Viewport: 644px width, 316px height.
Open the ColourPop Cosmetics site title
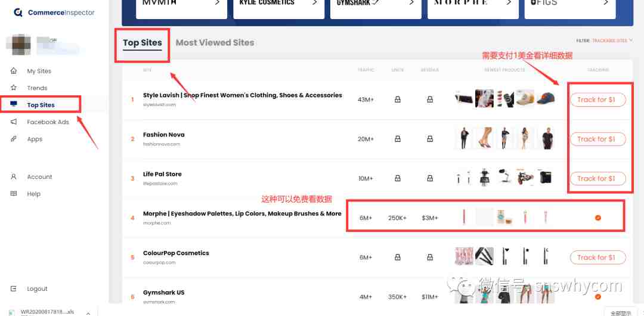[176, 253]
